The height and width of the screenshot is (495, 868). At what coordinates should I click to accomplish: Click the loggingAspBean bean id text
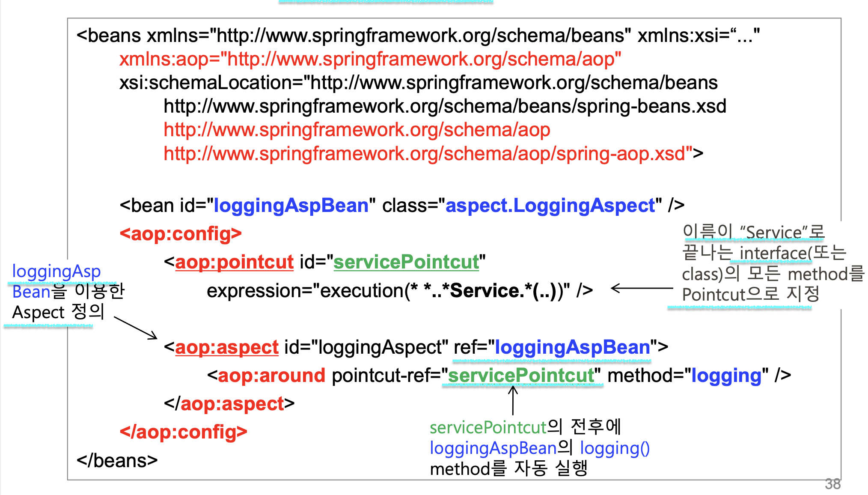(291, 206)
